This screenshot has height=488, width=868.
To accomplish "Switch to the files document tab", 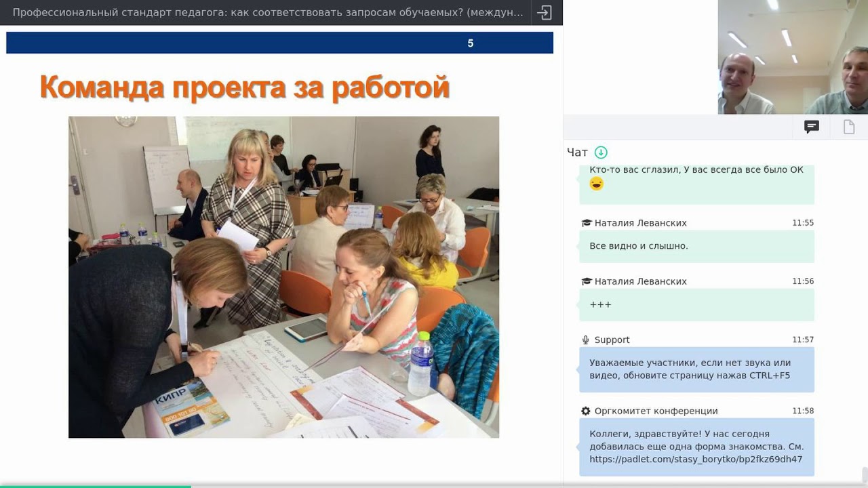I will (x=849, y=127).
